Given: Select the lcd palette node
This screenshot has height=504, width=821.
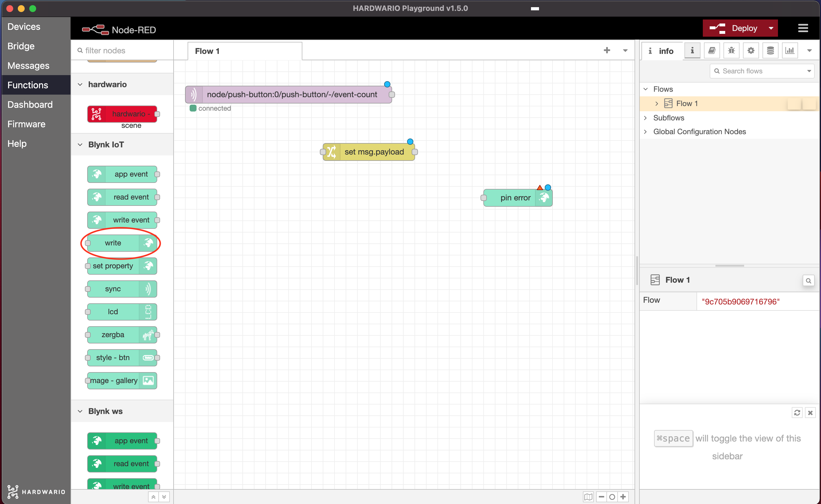Looking at the screenshot, I should pos(122,312).
